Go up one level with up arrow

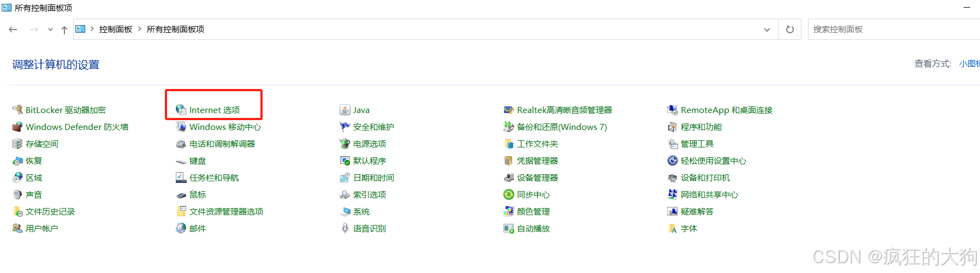64,29
